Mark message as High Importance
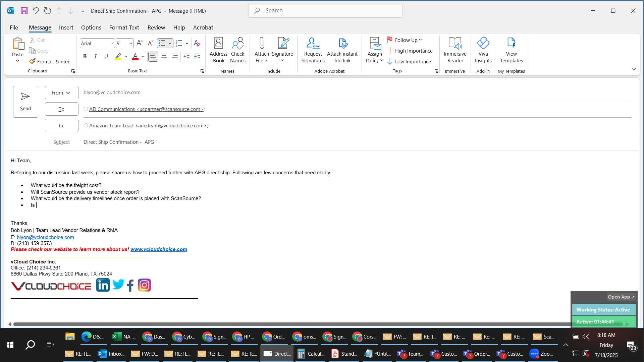This screenshot has width=644, height=362. [410, 51]
